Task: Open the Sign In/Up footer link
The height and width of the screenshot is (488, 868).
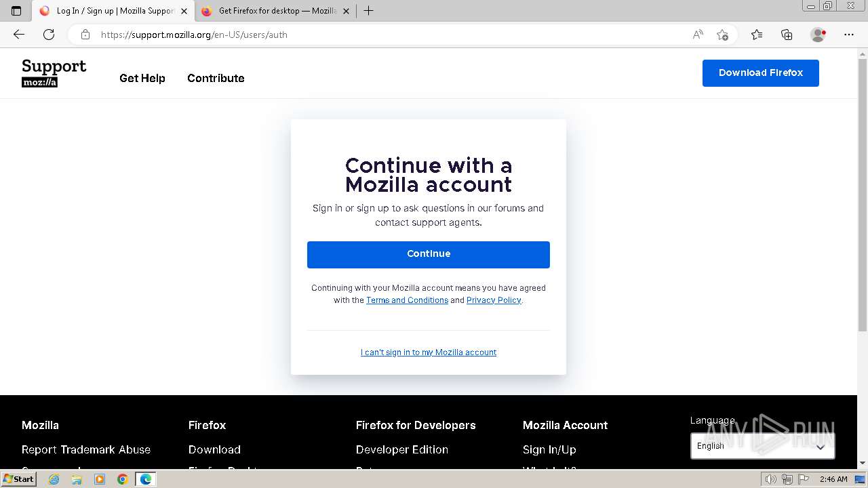Action: [549, 449]
